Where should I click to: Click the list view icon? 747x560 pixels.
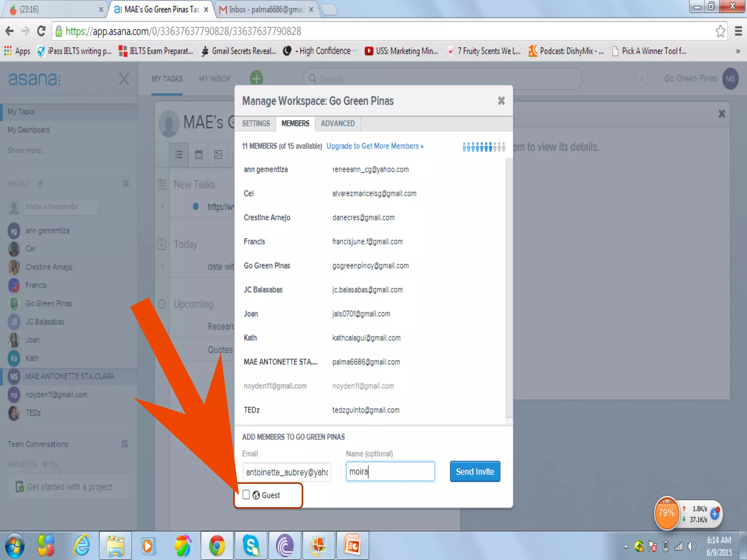tap(179, 155)
